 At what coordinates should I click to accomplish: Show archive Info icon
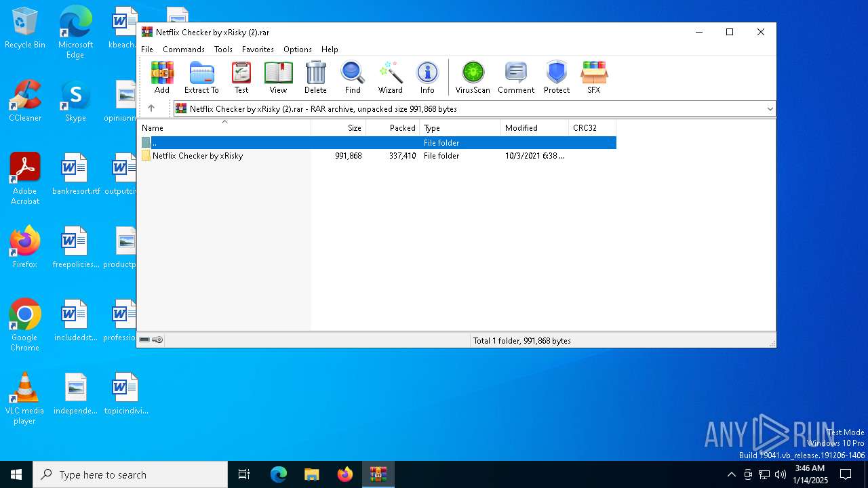coord(427,77)
